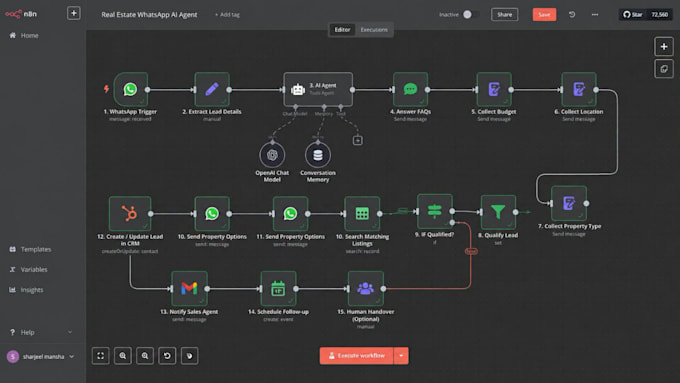Click the zoom in magnifier icon

123,356
